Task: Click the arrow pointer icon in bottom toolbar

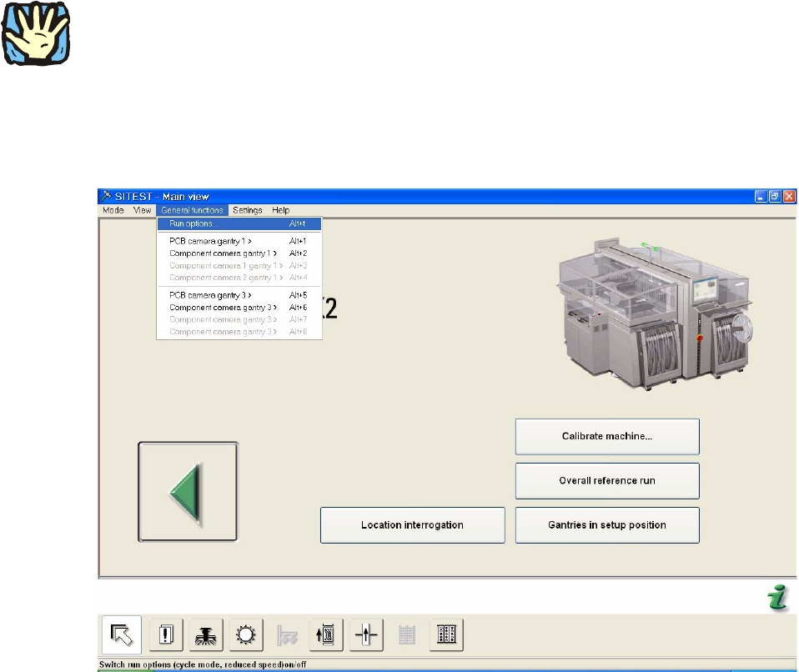Action: coord(122,635)
